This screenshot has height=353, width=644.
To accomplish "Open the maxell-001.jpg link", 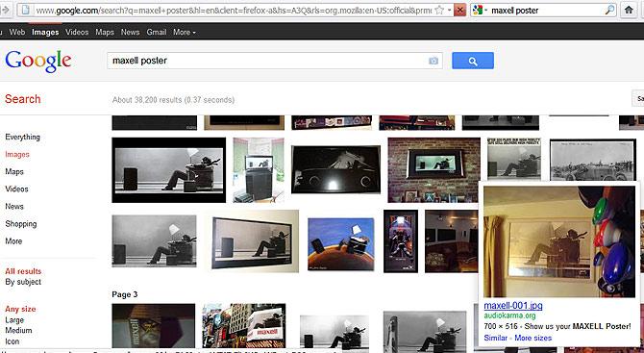I will pos(513,305).
